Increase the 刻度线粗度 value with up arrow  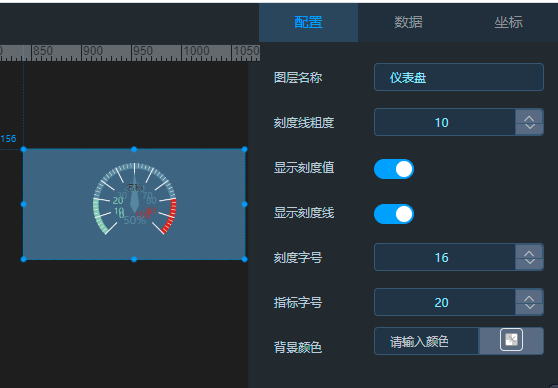tap(529, 119)
